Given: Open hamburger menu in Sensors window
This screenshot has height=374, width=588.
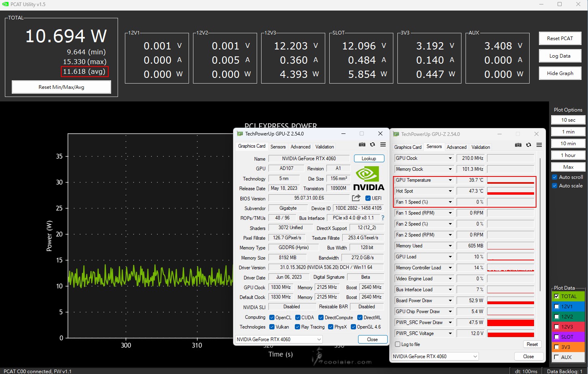Looking at the screenshot, I should 539,145.
